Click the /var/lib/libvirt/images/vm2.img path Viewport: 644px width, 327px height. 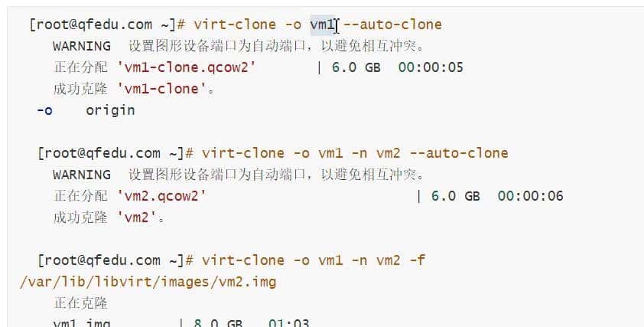point(148,282)
